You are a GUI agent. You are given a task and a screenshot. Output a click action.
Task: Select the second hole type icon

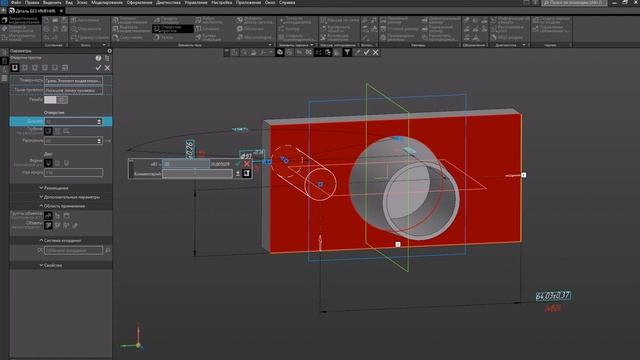[25, 68]
